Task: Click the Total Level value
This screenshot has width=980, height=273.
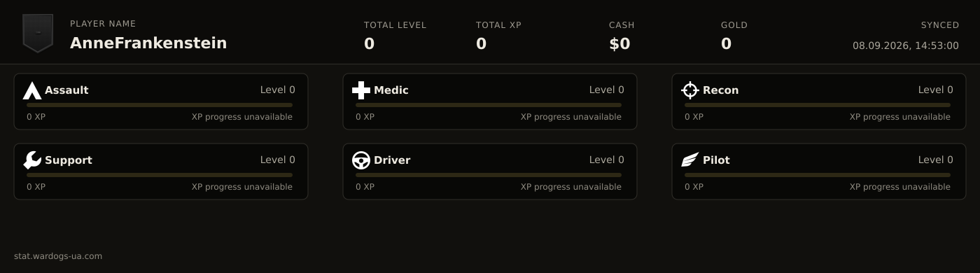Action: click(370, 44)
